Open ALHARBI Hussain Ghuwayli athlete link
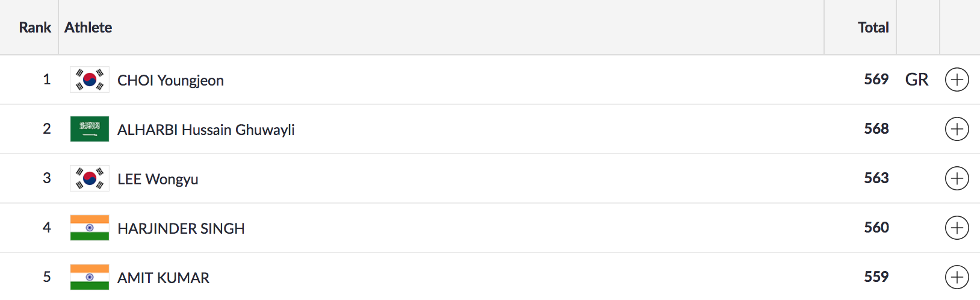The height and width of the screenshot is (300, 980). tap(206, 130)
